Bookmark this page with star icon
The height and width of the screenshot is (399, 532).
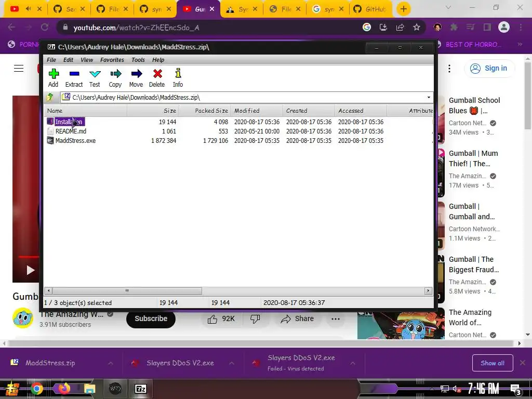(417, 27)
